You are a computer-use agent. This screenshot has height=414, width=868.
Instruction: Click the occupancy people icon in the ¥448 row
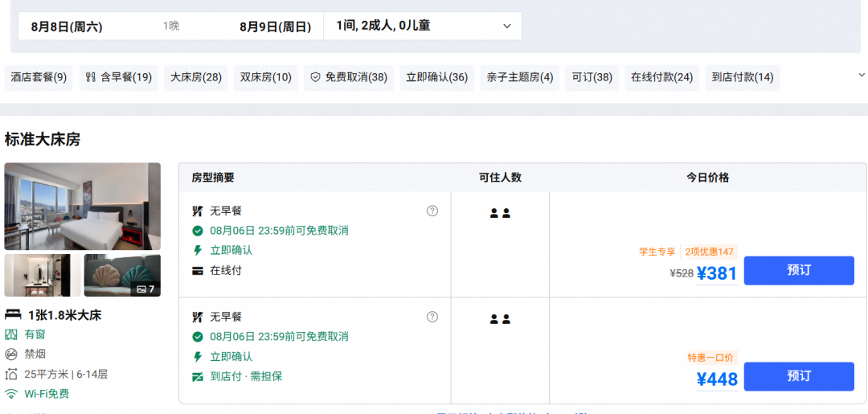click(500, 319)
